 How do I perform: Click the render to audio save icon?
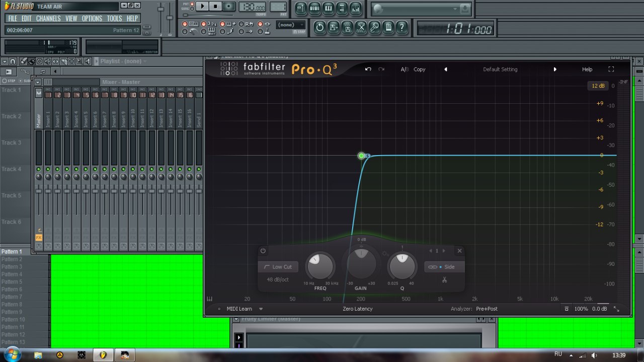[347, 27]
